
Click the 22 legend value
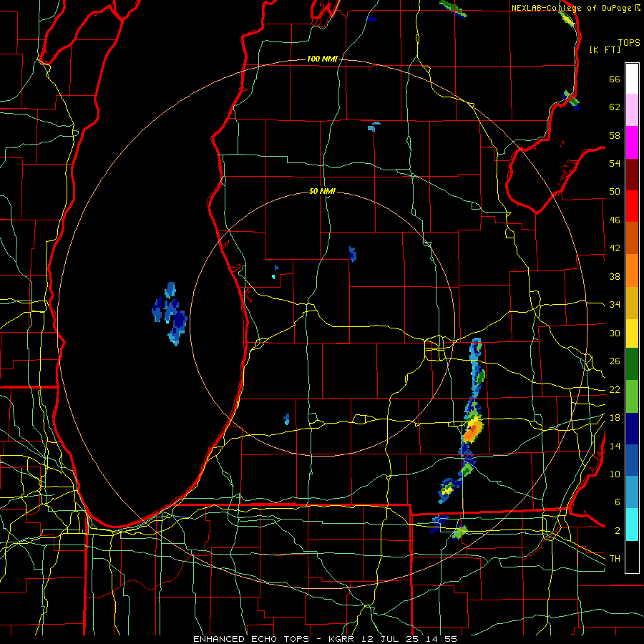click(615, 390)
